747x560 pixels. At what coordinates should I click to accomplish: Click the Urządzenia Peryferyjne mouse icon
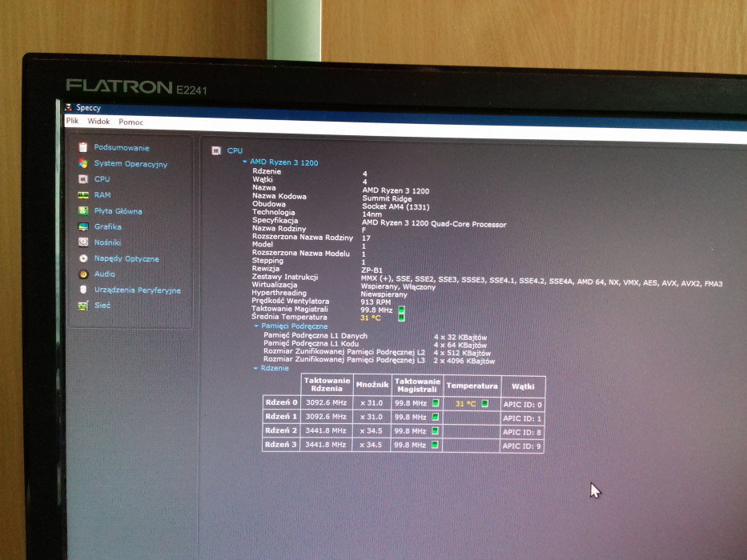coord(83,290)
